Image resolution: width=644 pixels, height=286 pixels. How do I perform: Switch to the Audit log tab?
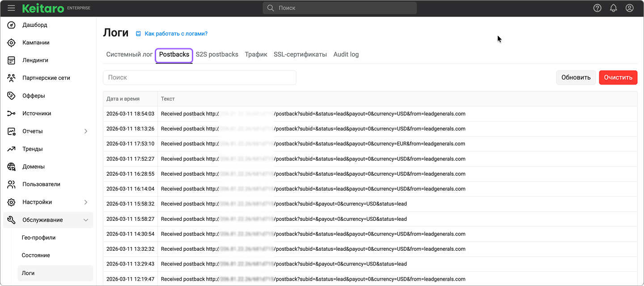[346, 55]
